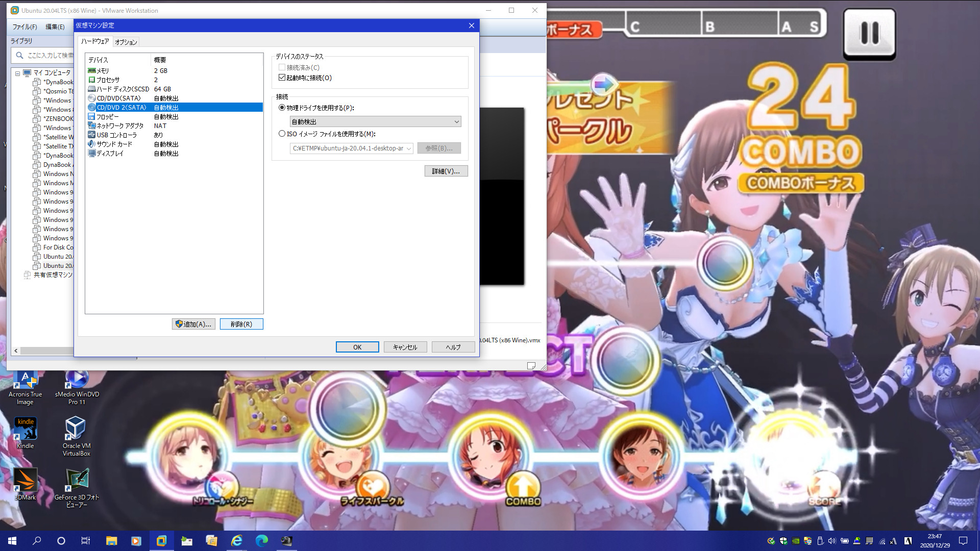The width and height of the screenshot is (980, 551).
Task: Click the NAT summary value
Action: [x=160, y=126]
